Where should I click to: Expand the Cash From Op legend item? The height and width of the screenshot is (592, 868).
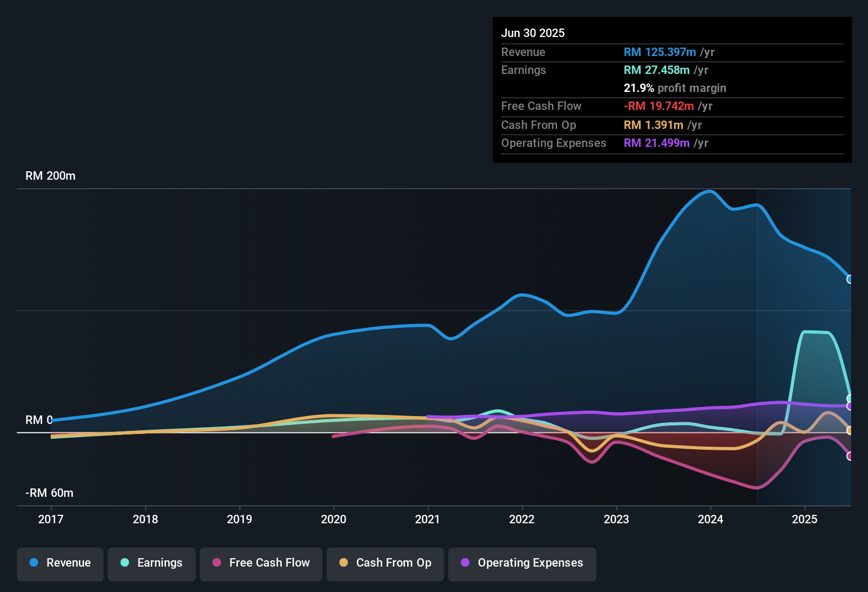(385, 563)
